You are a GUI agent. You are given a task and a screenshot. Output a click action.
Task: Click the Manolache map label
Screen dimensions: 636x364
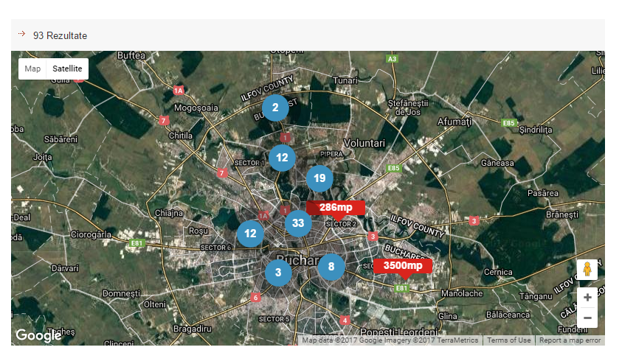(462, 293)
